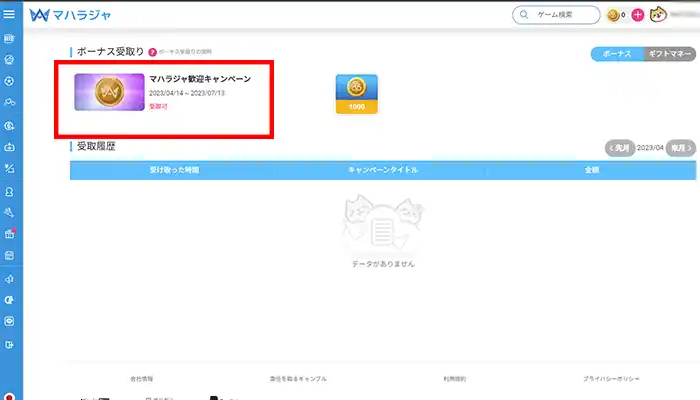The width and height of the screenshot is (700, 400).
Task: Click the welcome campaign purple thumbnail
Action: pyautogui.click(x=109, y=93)
